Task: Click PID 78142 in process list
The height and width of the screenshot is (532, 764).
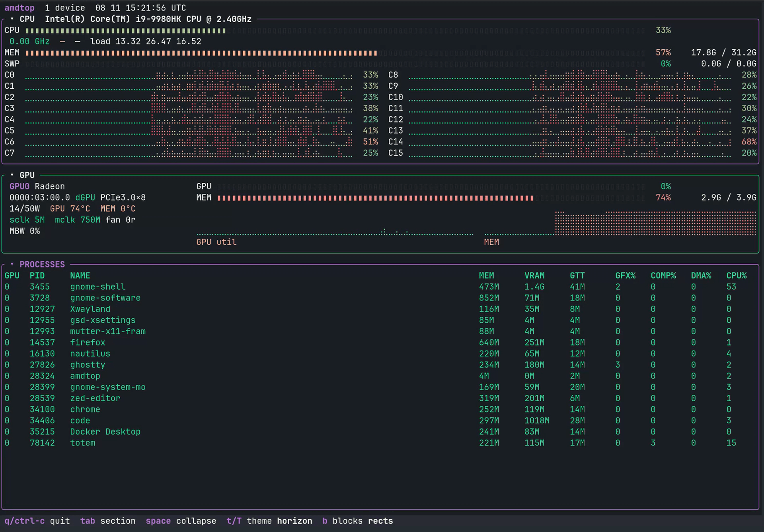Action: (42, 443)
